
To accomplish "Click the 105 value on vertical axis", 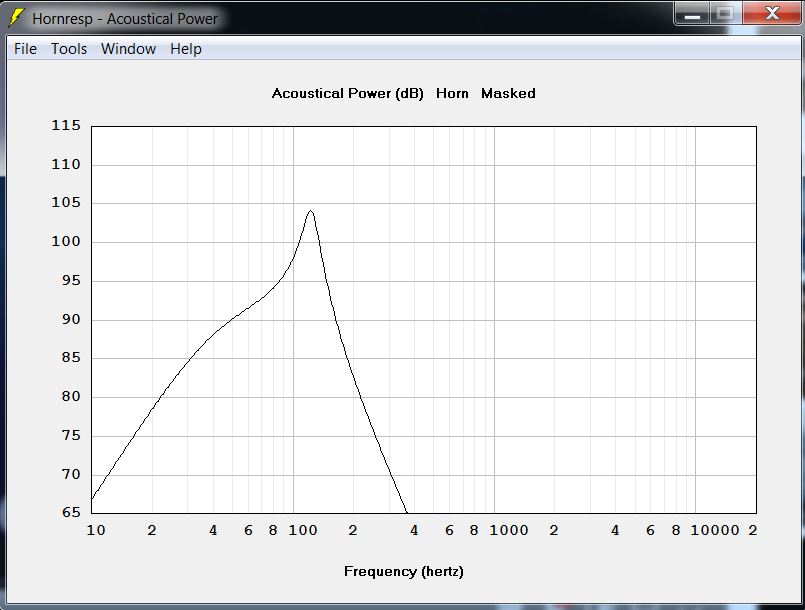I will pos(66,202).
